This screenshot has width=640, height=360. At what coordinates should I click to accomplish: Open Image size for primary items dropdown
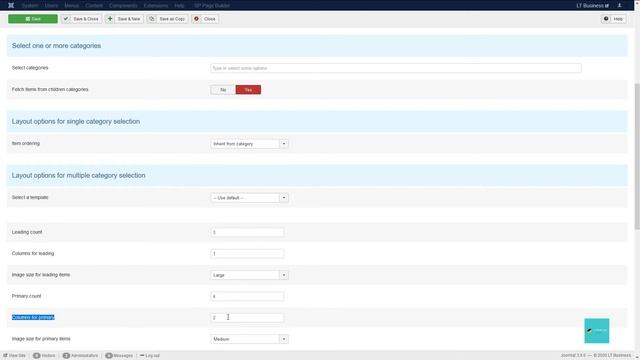(249, 339)
